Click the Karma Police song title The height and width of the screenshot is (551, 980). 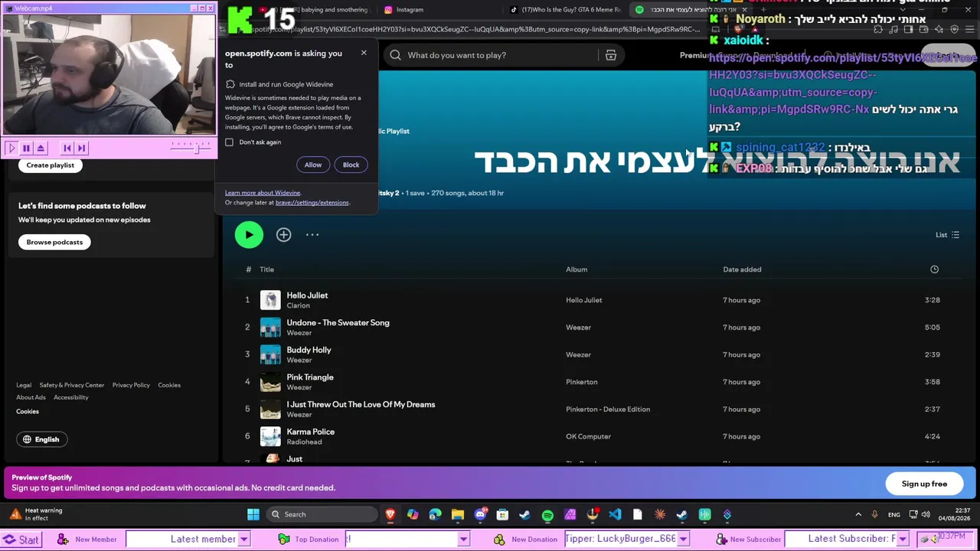pyautogui.click(x=310, y=432)
